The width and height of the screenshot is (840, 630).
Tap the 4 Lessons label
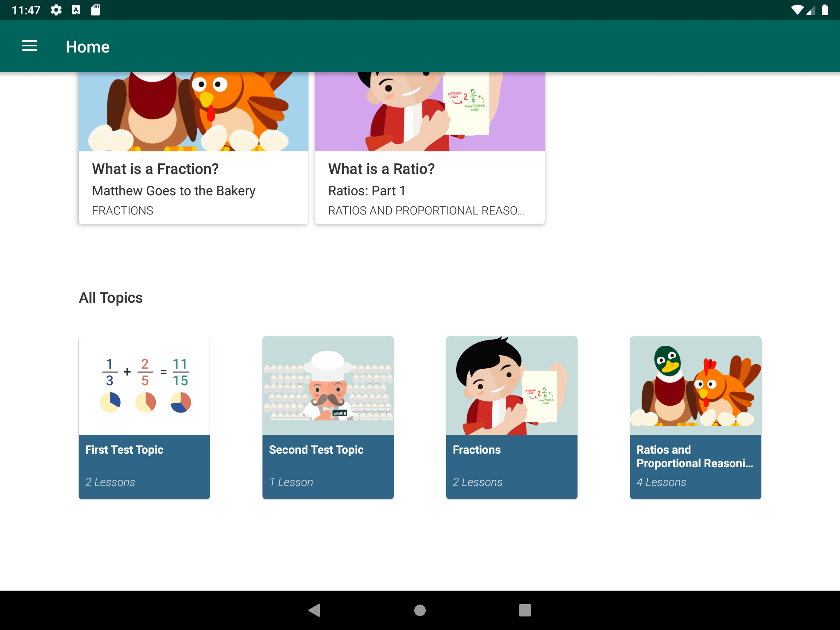click(661, 482)
